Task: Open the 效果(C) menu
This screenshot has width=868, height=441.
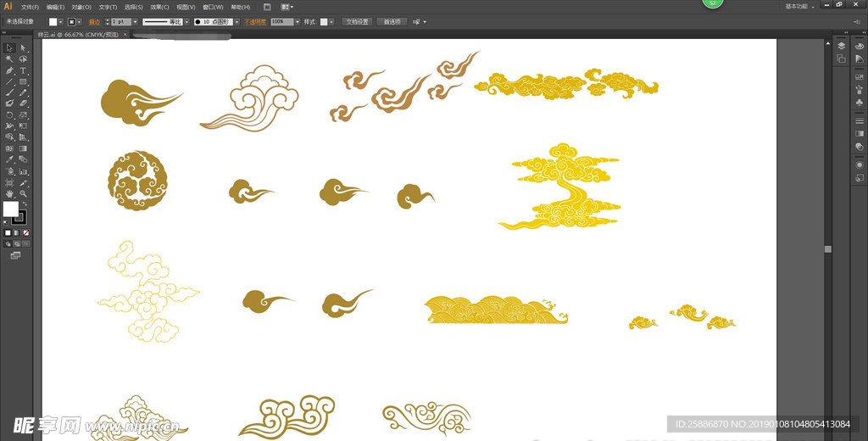Action: (x=160, y=7)
